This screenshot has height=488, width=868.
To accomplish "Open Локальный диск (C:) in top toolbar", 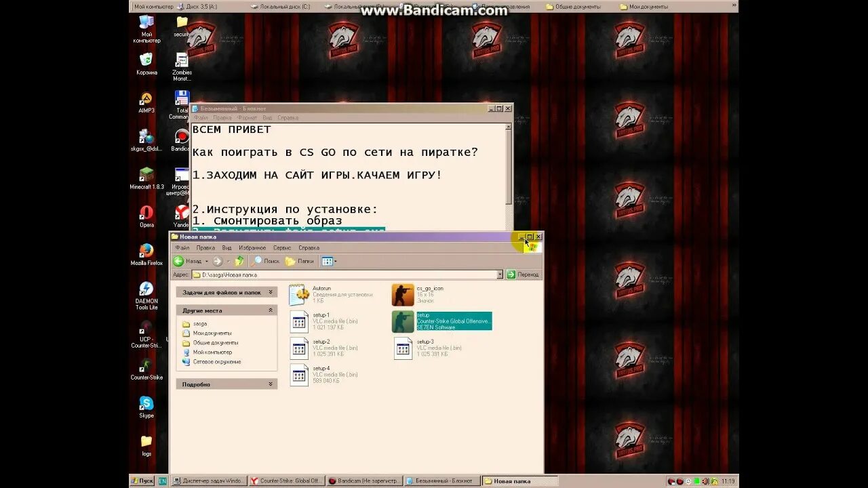I will (280, 6).
